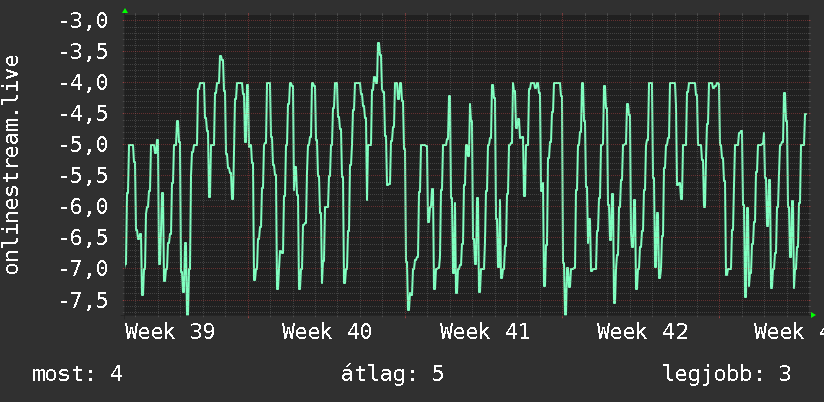
Task: Select the 'Week 39' axis label
Action: tap(170, 332)
